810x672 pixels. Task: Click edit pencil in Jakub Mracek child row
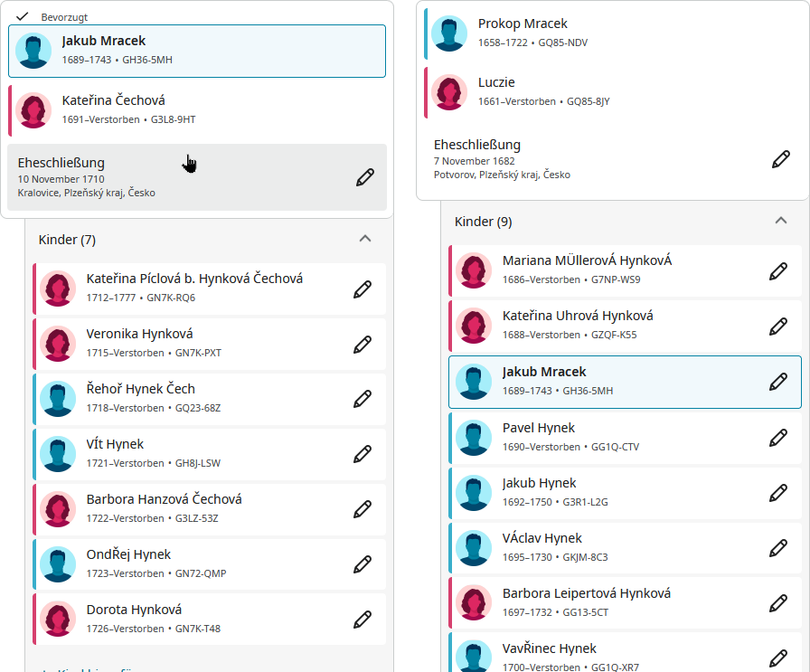(x=778, y=382)
